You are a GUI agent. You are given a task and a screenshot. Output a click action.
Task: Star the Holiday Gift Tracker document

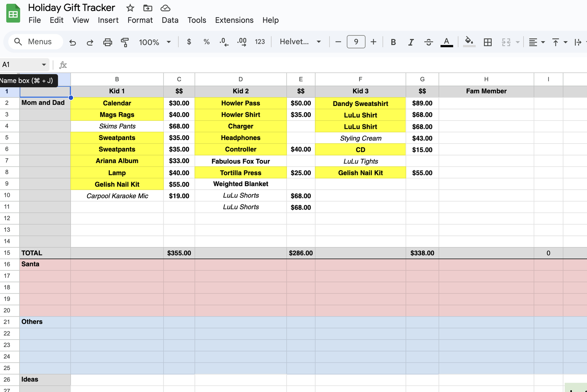(130, 8)
